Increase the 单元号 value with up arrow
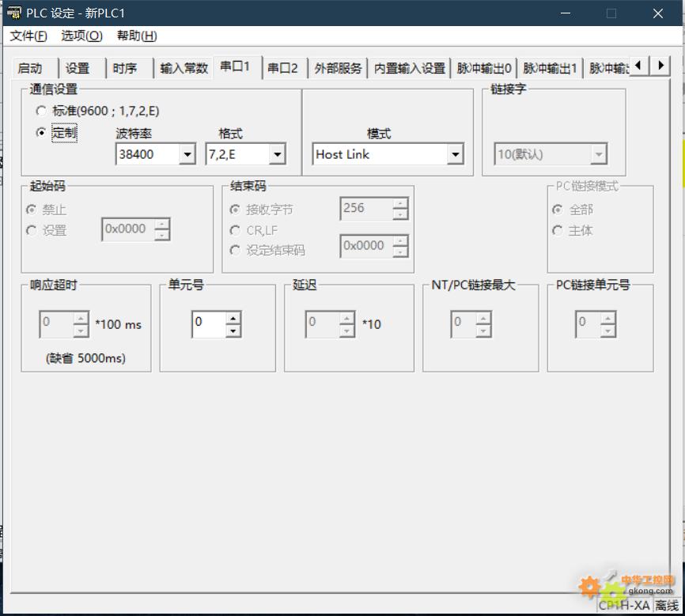 233,318
